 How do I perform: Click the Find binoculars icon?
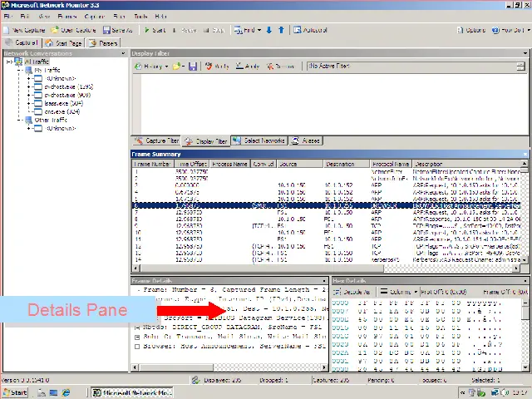pos(239,30)
